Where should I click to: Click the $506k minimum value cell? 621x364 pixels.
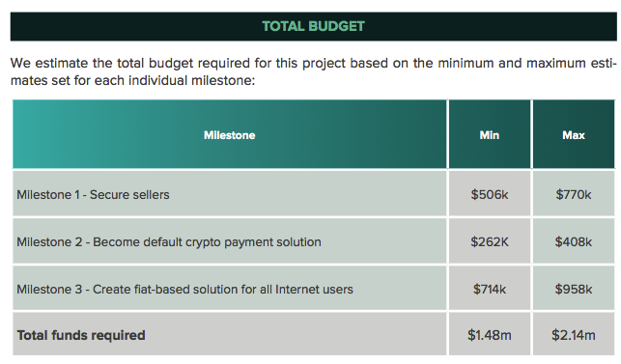[490, 194]
